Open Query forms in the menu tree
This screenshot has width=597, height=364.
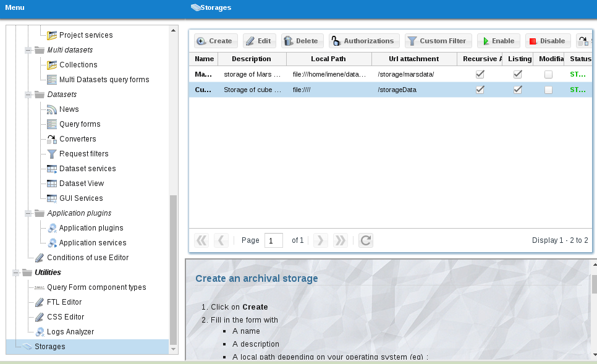(80, 124)
